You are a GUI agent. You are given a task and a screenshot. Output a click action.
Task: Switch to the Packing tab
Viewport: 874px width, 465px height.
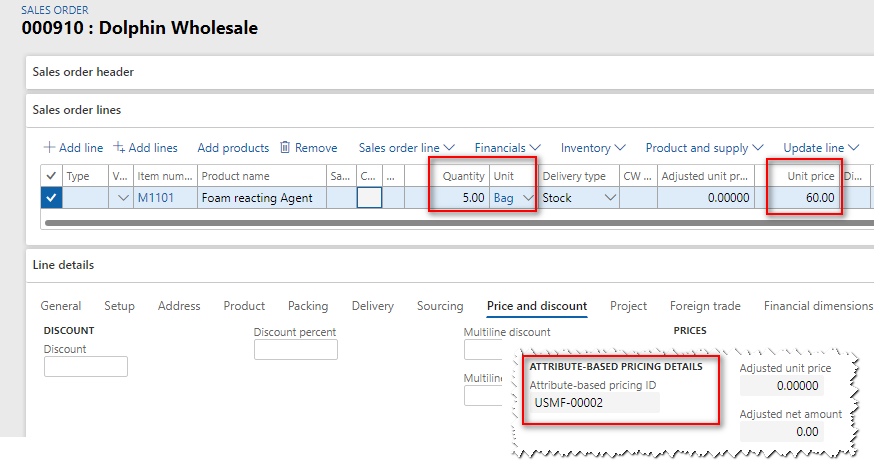pyautogui.click(x=308, y=306)
